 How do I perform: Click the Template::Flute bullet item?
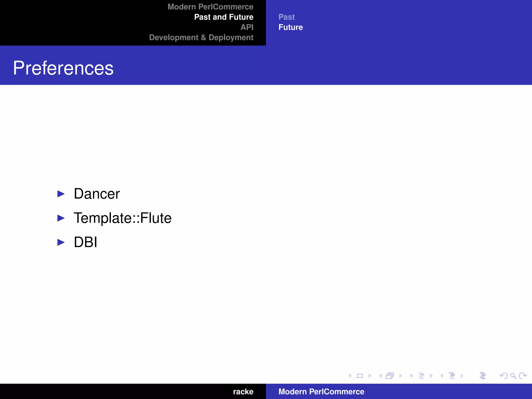point(123,218)
